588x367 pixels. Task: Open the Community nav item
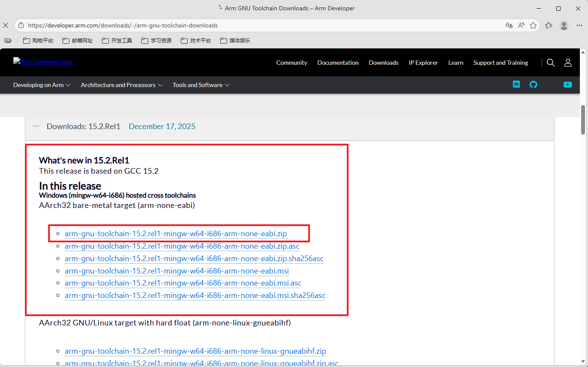pyautogui.click(x=291, y=63)
